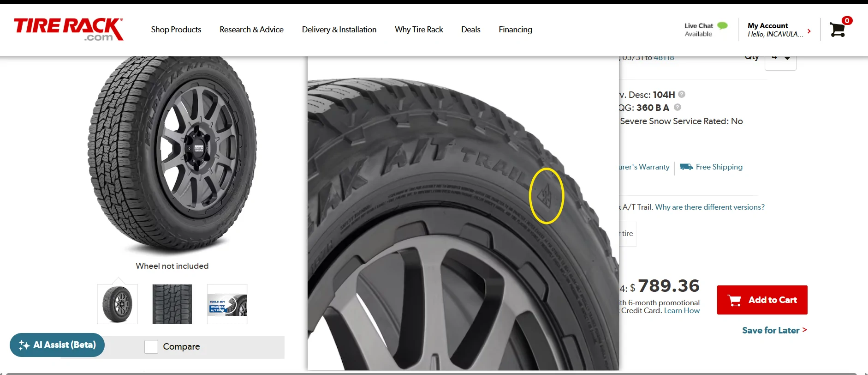Open Research & Advice menu
The image size is (868, 375).
pos(251,30)
